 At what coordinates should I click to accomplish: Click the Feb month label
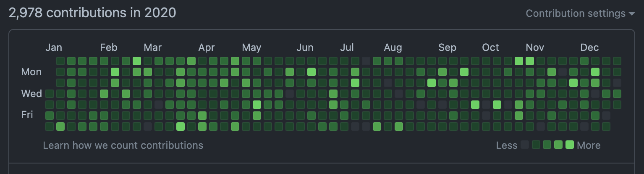(109, 47)
